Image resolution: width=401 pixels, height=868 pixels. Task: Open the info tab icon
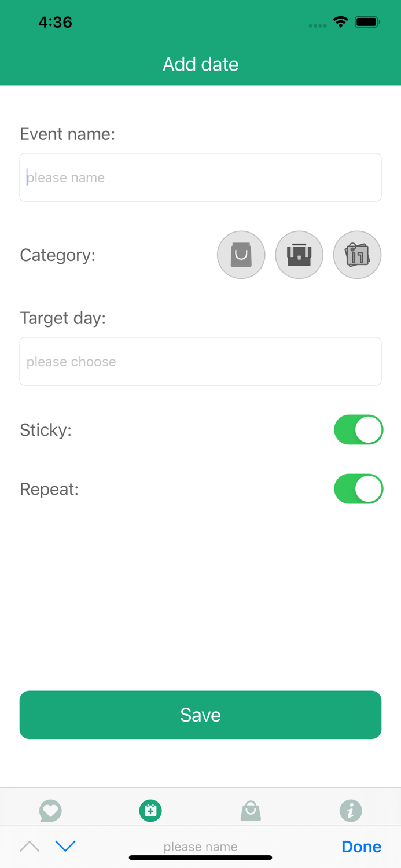(351, 810)
